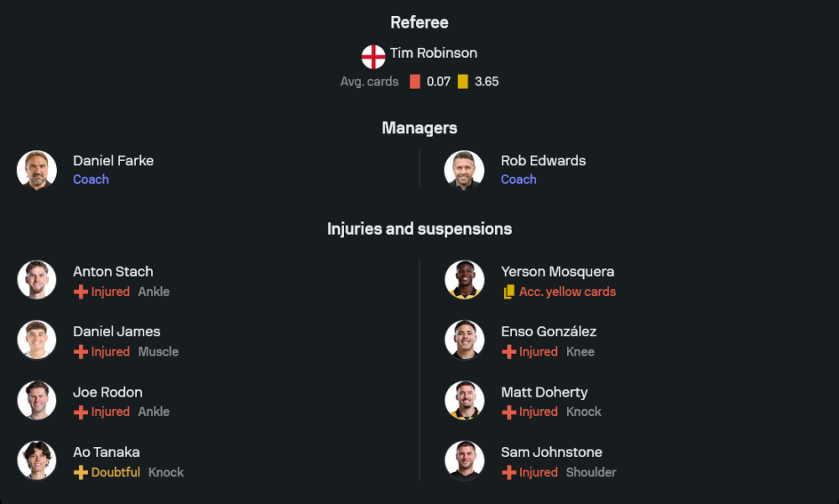The height and width of the screenshot is (504, 839).
Task: Open Daniel Farke's profile by name
Action: [113, 160]
